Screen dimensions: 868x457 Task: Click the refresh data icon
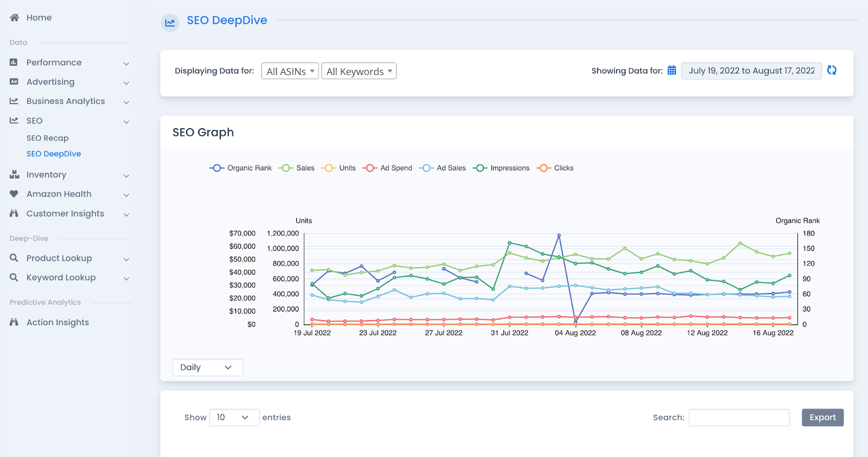[832, 70]
